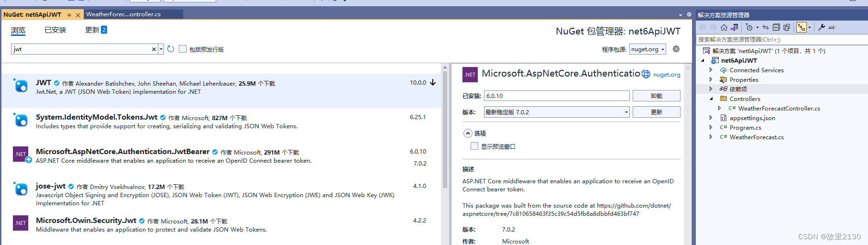Collapse the Options section chevron

(x=468, y=133)
